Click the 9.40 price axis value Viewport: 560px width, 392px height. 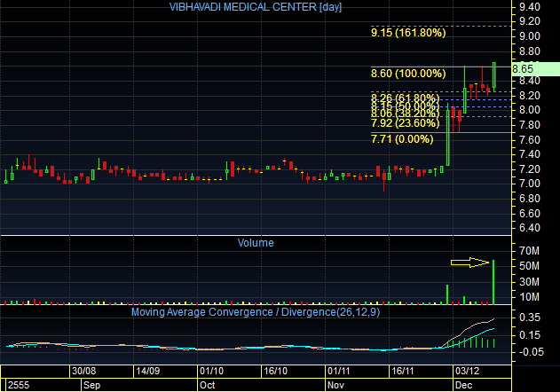click(x=530, y=7)
